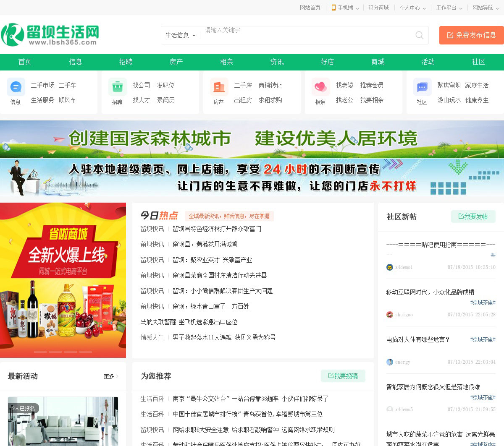Viewport: 504px width, 446px height.
Task: Open the 情感人生 category label
Action: coord(152,337)
